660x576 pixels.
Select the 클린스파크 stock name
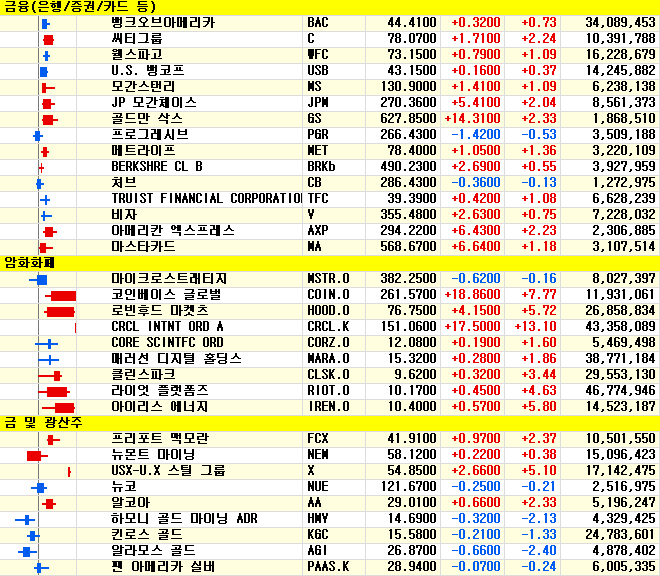click(x=143, y=374)
